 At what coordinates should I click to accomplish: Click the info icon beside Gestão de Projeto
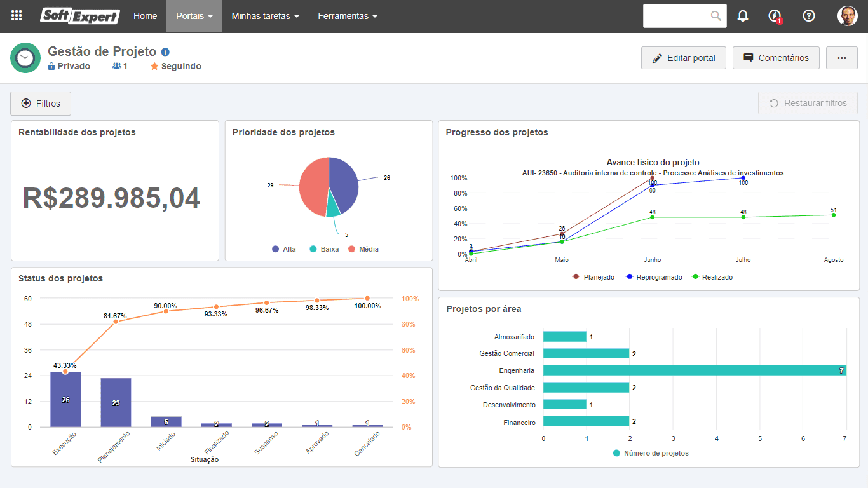click(x=165, y=52)
